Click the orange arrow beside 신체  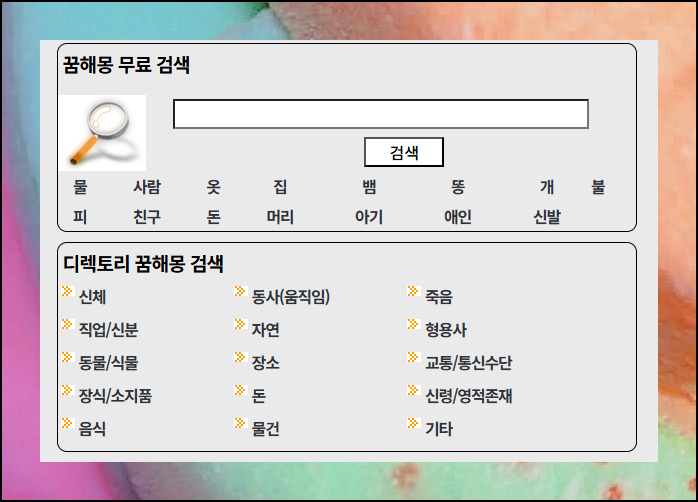(67, 291)
